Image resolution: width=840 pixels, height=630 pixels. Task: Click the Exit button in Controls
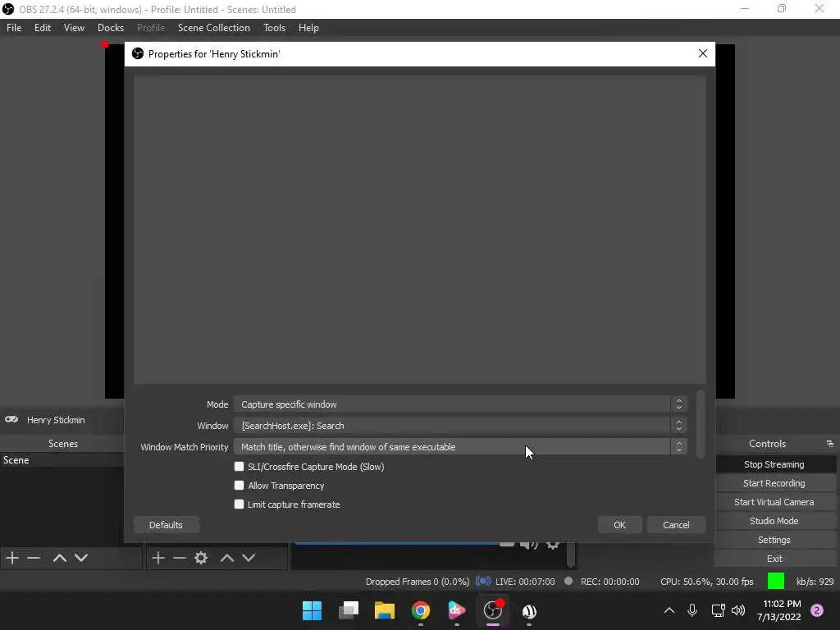774,558
